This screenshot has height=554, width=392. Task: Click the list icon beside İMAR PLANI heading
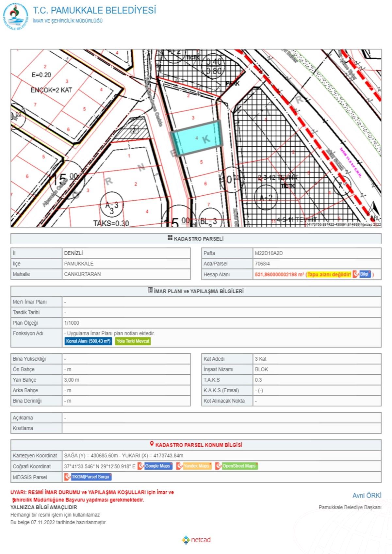click(150, 290)
